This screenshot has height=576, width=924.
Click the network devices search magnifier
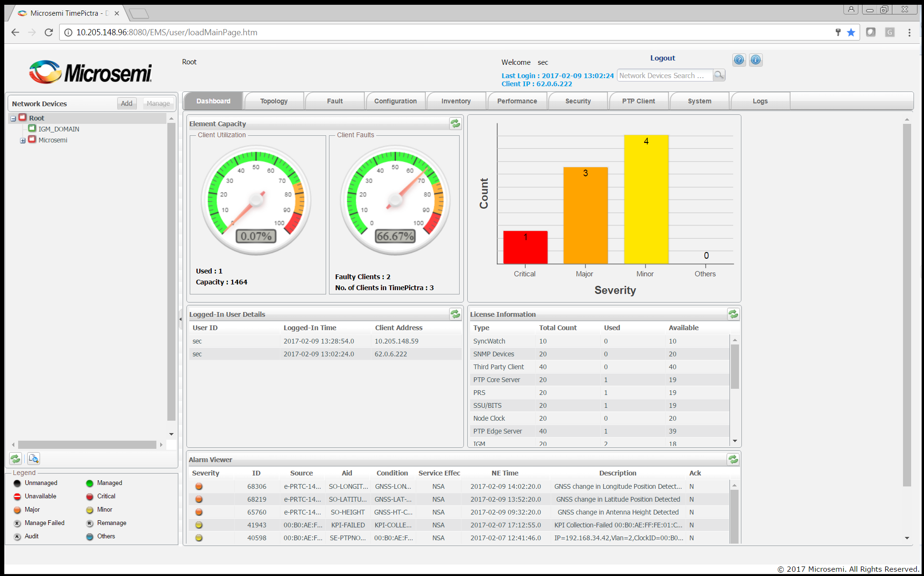[719, 75]
